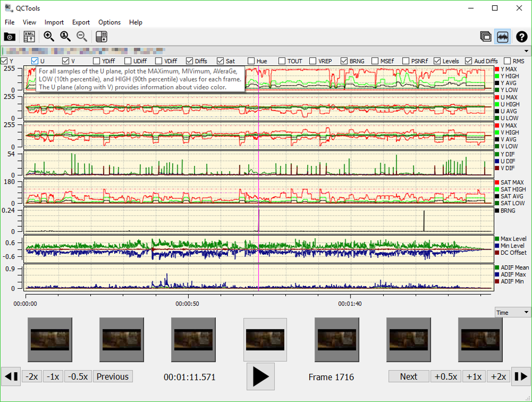
Task: Select the rightmost frame thumbnail
Action: tap(480, 339)
